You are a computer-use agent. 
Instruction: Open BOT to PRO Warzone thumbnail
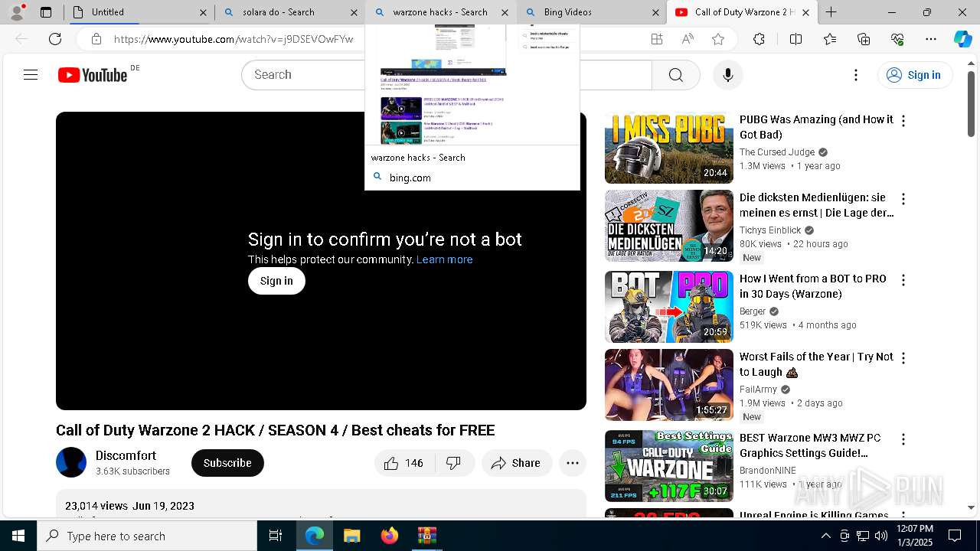tap(669, 307)
